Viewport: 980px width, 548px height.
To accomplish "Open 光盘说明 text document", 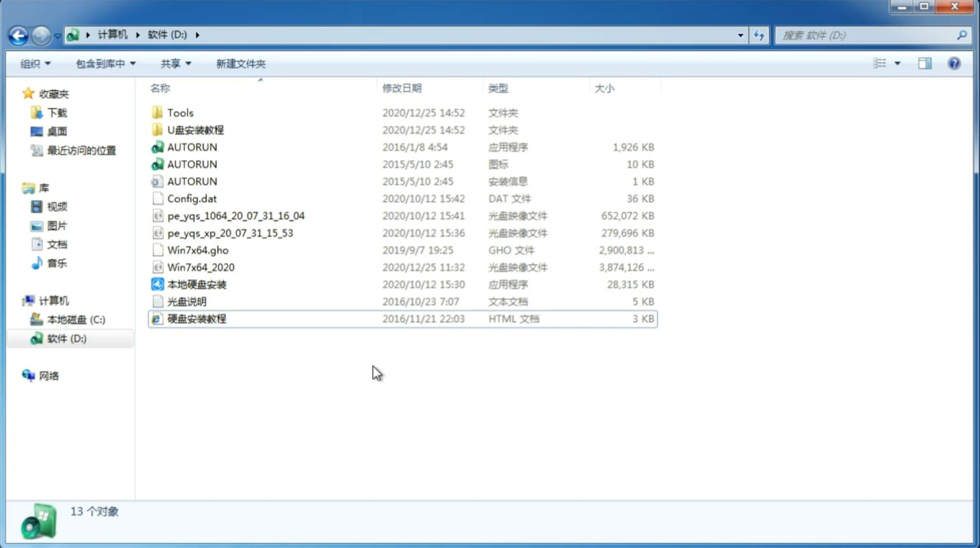I will coord(186,301).
